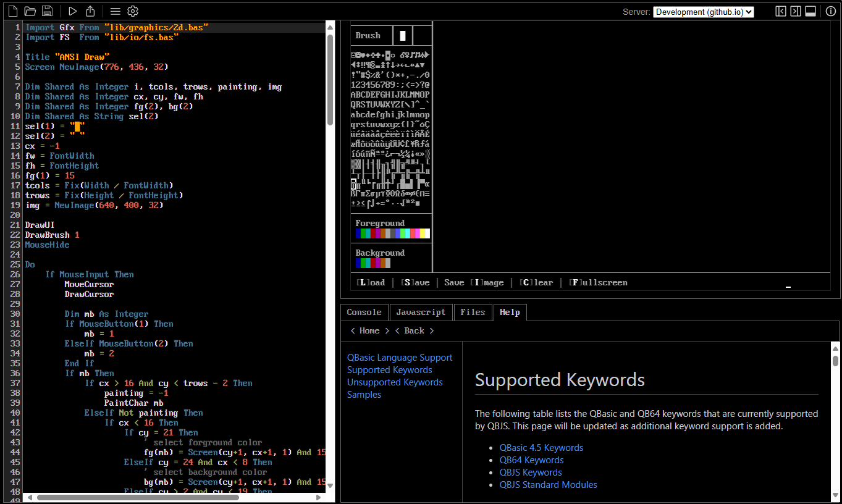The width and height of the screenshot is (842, 504).
Task: Click the Title "ANSI Draw" code line
Action: click(67, 57)
